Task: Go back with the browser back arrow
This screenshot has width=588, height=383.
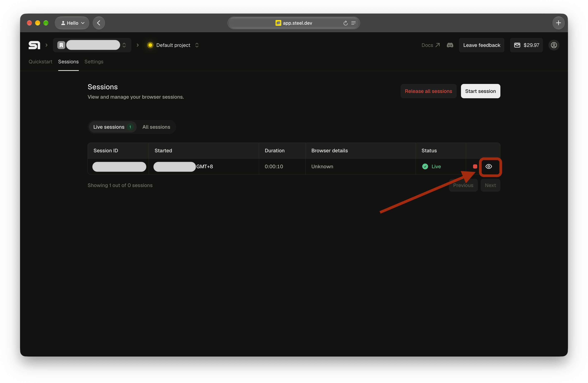Action: pyautogui.click(x=99, y=23)
